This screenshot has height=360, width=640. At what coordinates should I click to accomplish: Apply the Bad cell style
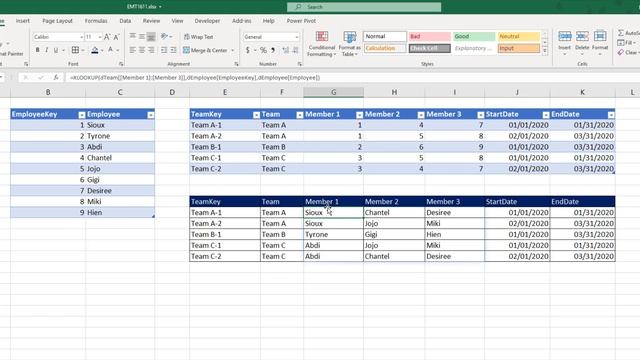tap(430, 36)
